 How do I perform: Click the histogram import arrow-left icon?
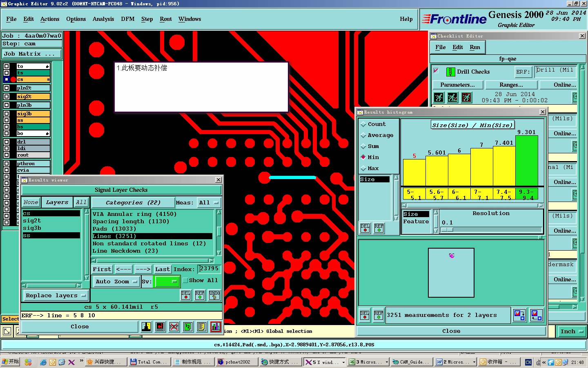tap(536, 315)
